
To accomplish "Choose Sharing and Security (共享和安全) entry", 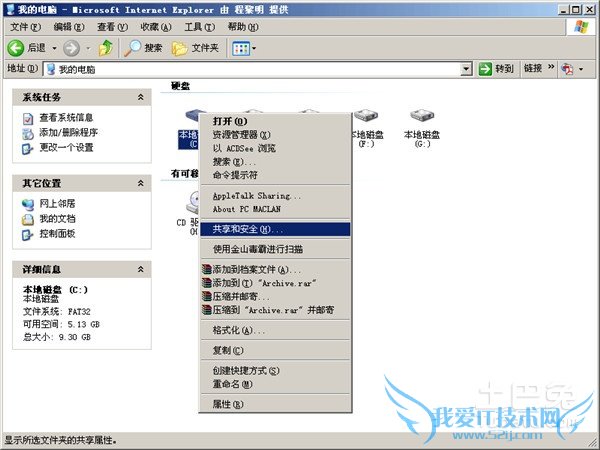I will 276,230.
